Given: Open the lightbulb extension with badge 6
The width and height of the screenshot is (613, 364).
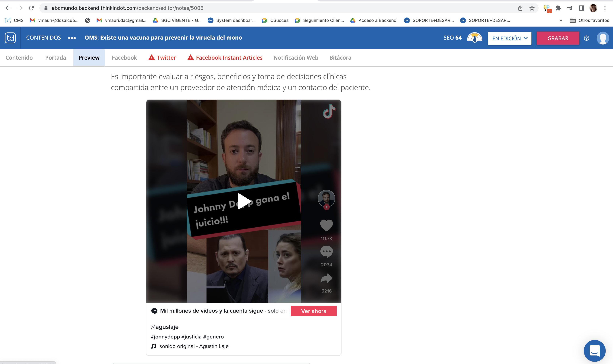Looking at the screenshot, I should 547,9.
